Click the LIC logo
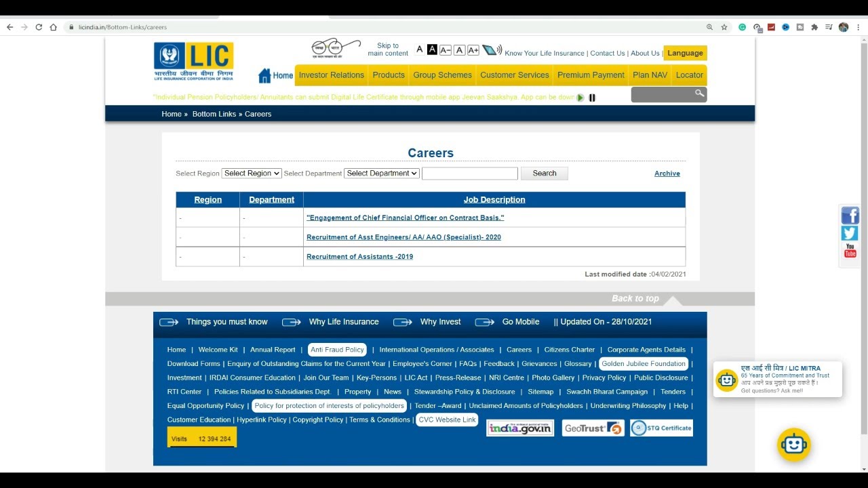The image size is (868, 488). pos(194,62)
